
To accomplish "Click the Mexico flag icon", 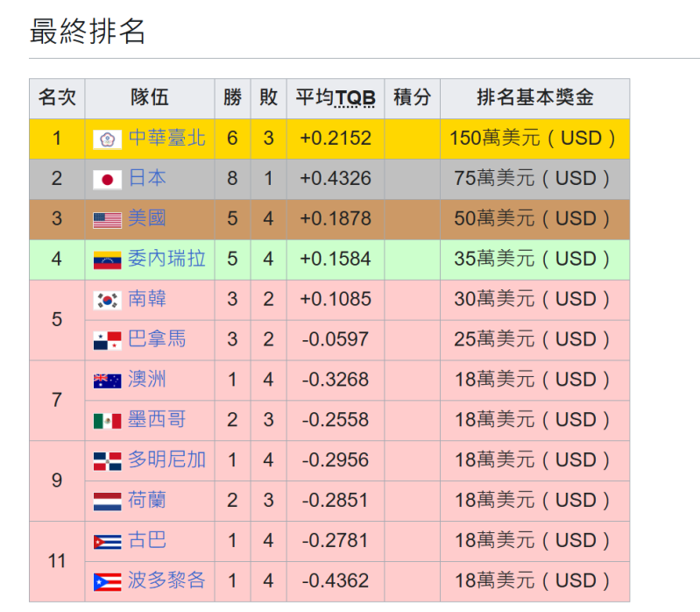I will tap(107, 421).
